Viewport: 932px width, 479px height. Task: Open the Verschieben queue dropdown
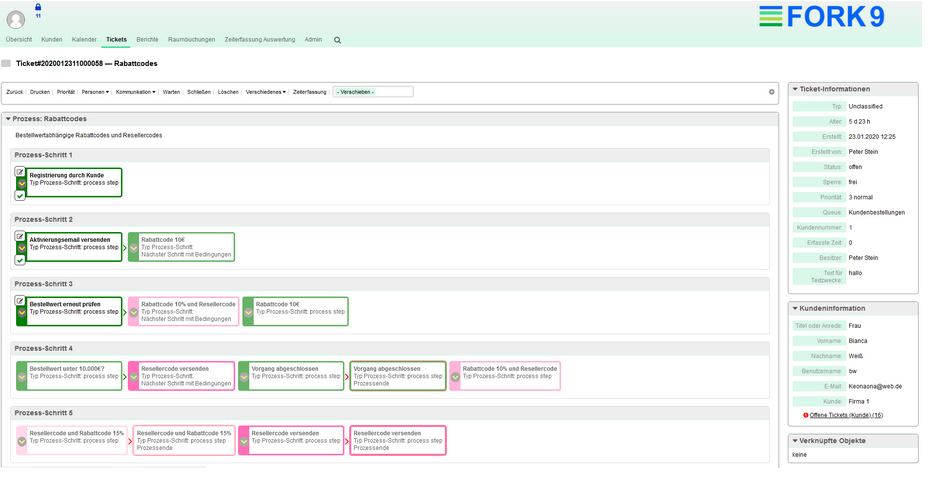[373, 92]
